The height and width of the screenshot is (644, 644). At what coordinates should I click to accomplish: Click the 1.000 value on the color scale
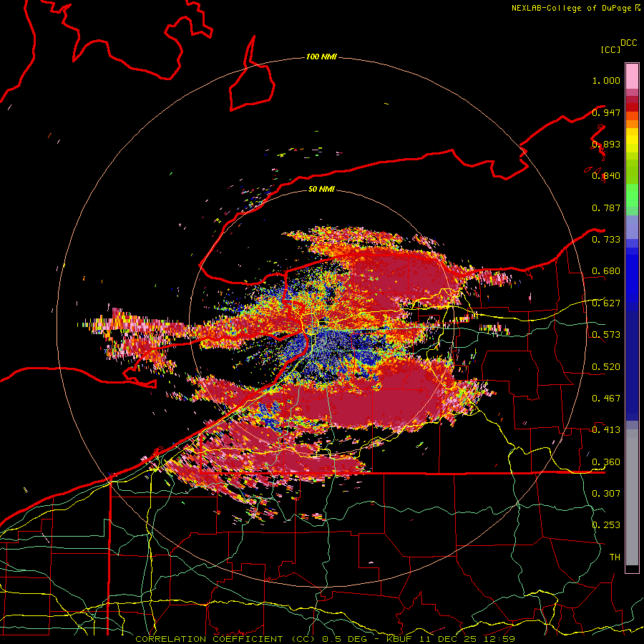(606, 80)
